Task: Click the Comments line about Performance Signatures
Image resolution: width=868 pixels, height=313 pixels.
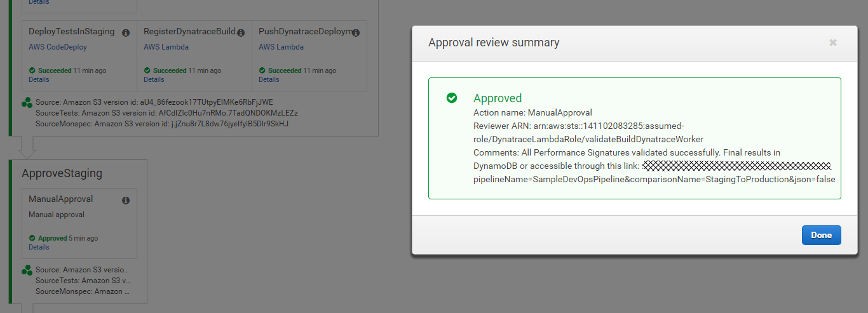Action: pos(627,152)
